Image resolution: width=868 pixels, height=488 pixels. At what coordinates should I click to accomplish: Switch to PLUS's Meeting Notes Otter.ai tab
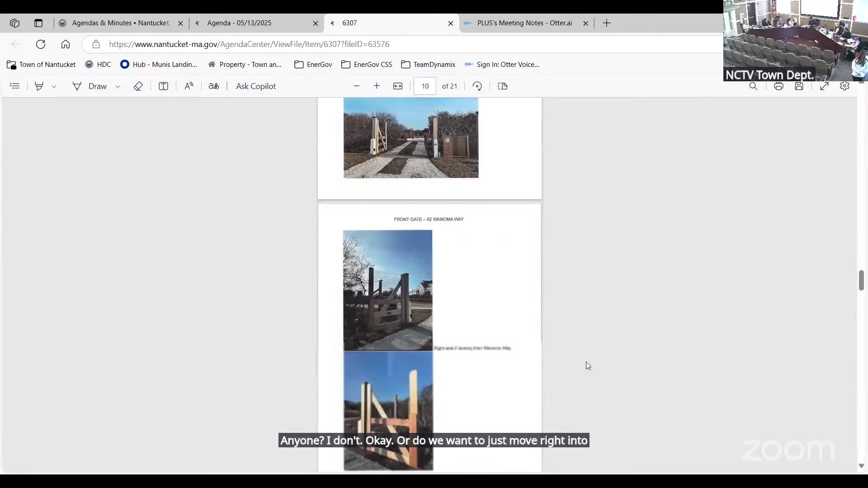524,23
